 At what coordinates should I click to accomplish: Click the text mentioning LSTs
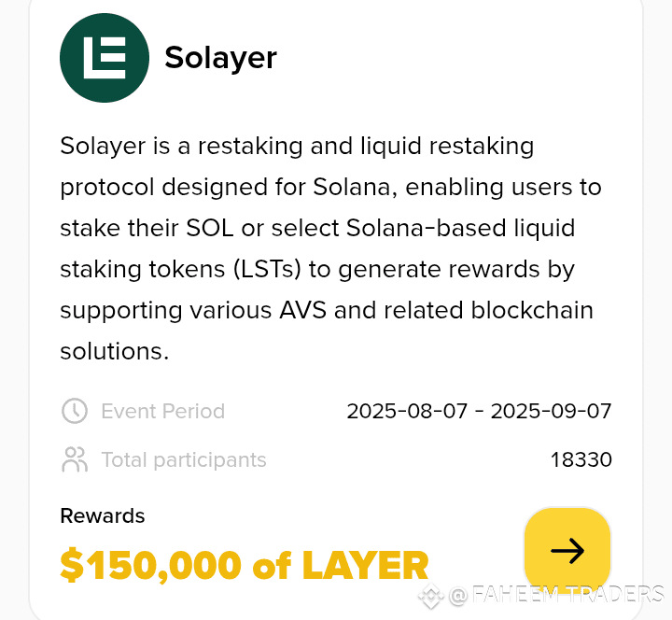[267, 269]
